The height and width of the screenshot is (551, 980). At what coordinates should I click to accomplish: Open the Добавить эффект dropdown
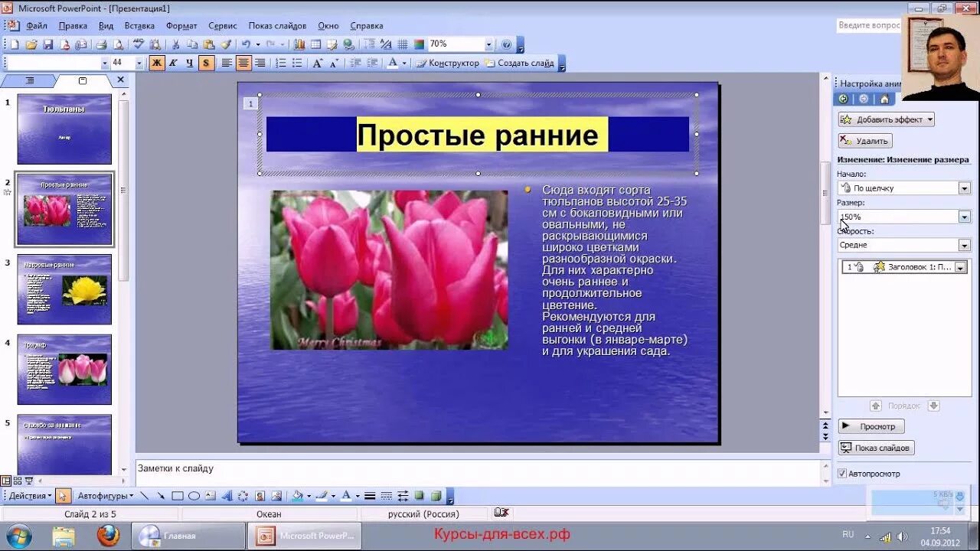click(x=887, y=119)
